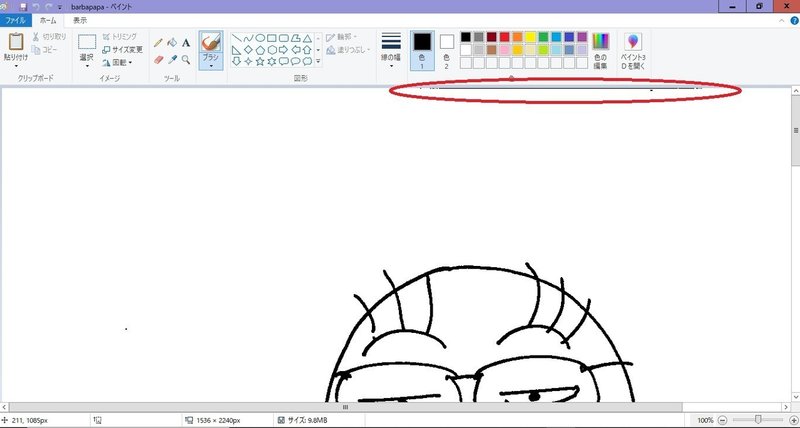The width and height of the screenshot is (800, 428).
Task: Click the 選択 rectangular selection icon
Action: (x=87, y=42)
